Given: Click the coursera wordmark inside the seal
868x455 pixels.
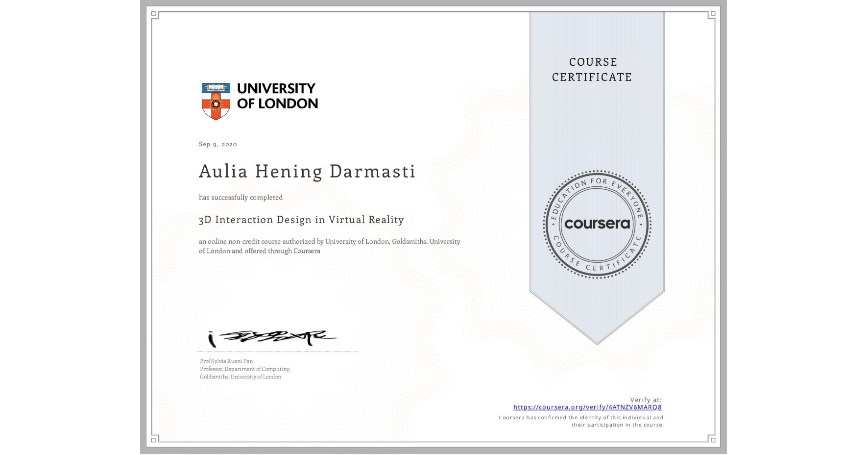Looking at the screenshot, I should click(597, 224).
